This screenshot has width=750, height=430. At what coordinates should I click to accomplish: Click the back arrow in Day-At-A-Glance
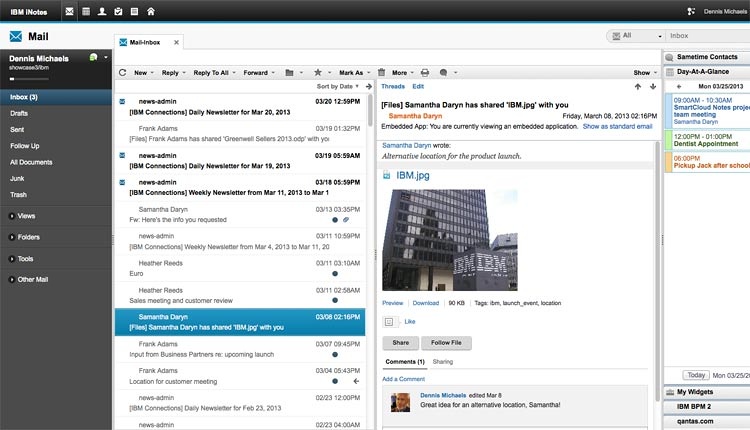click(x=679, y=87)
